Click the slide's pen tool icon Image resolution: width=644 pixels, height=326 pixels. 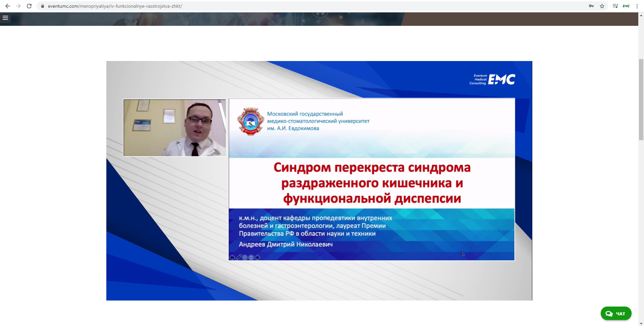(238, 257)
